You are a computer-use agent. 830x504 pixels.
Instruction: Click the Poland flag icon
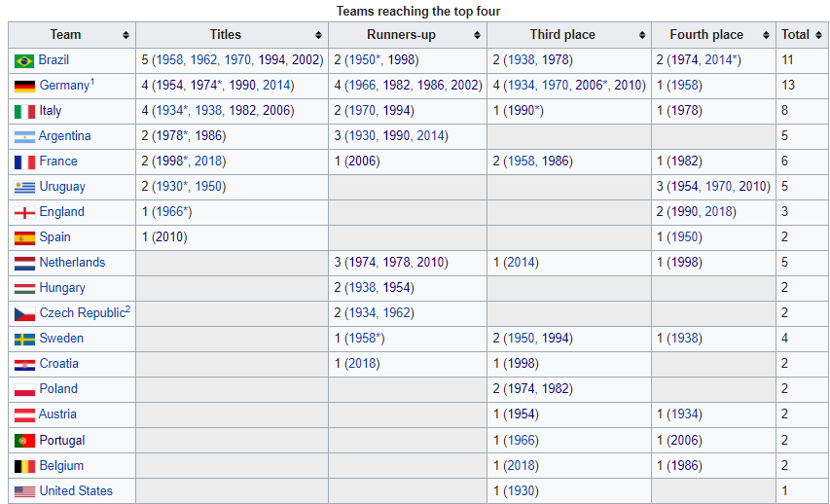coord(24,389)
